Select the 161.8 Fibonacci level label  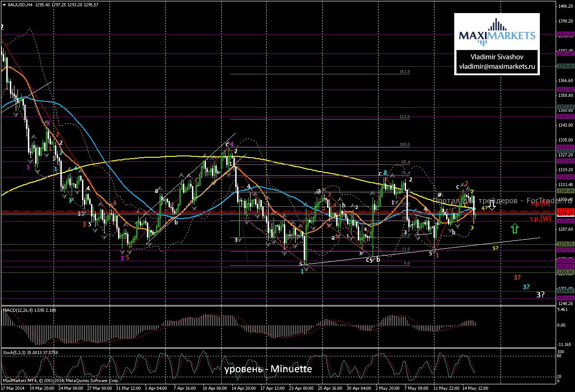[404, 72]
